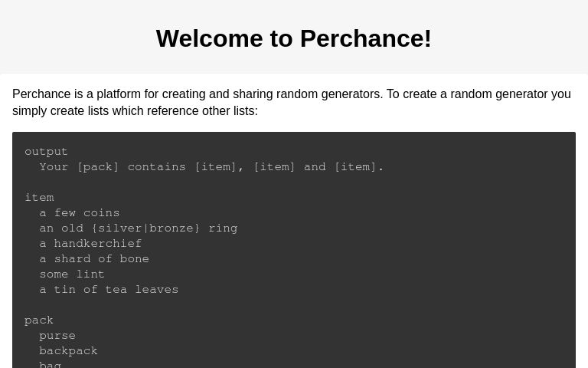Click the a shard of bone line

pos(94,258)
